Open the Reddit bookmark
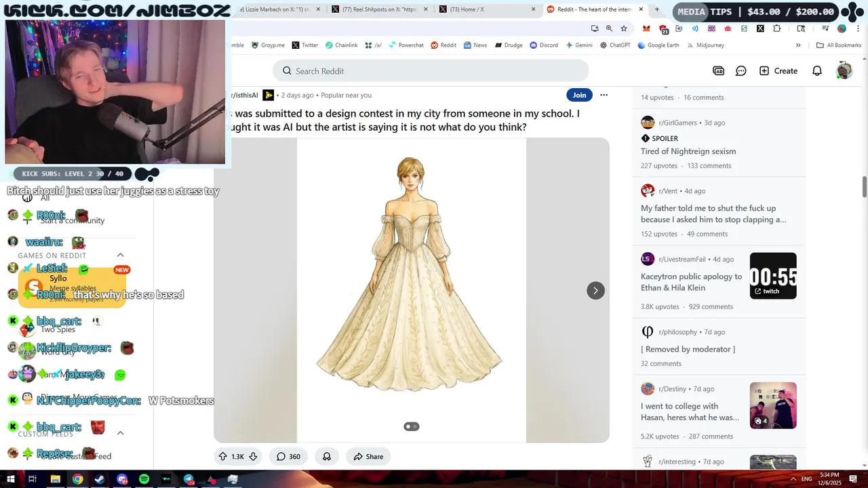The height and width of the screenshot is (488, 868). pos(443,45)
